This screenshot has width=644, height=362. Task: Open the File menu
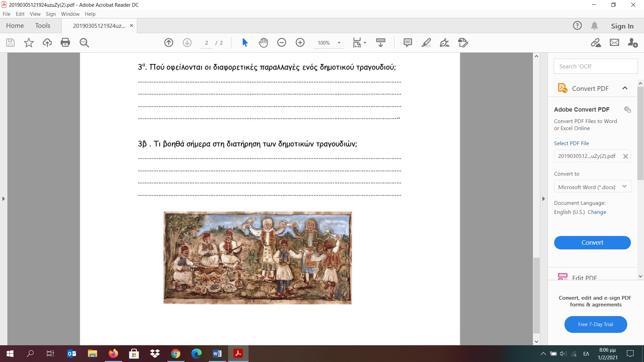point(6,14)
